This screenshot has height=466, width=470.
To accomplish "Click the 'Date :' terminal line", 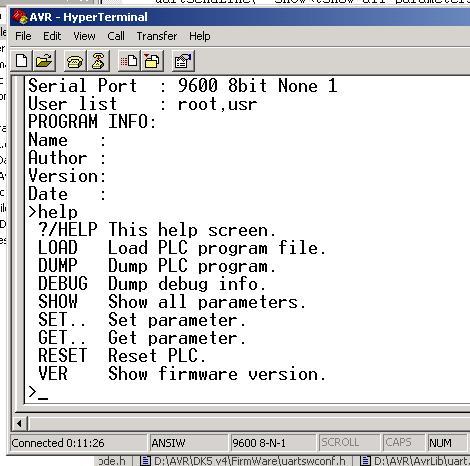I will point(67,194).
